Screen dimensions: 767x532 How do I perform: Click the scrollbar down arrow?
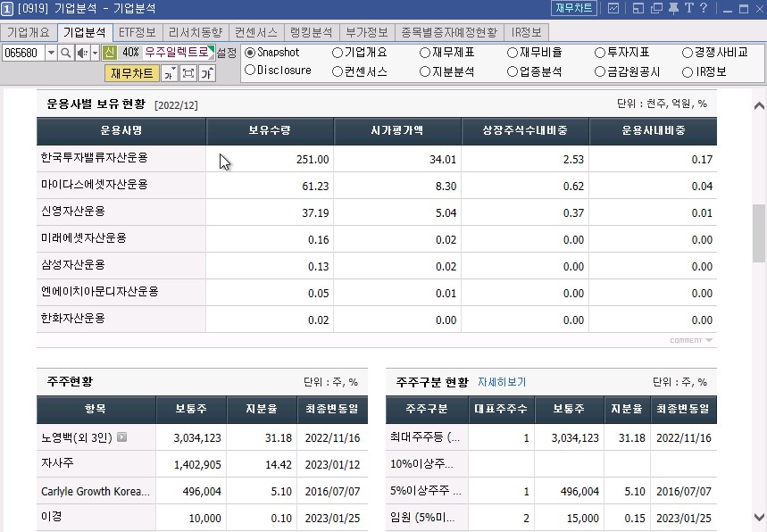[x=759, y=518]
